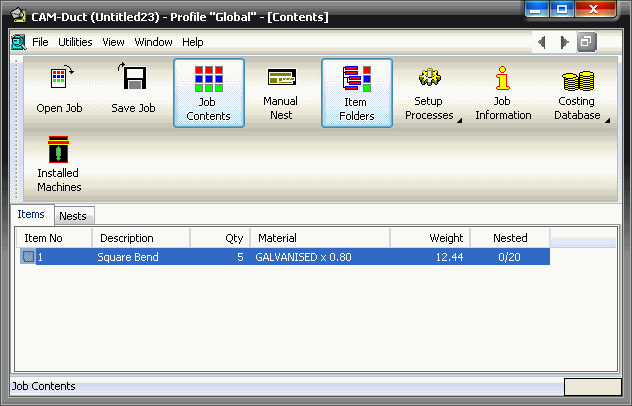Click the Material column header
Image resolution: width=632 pixels, height=406 pixels.
(320, 238)
